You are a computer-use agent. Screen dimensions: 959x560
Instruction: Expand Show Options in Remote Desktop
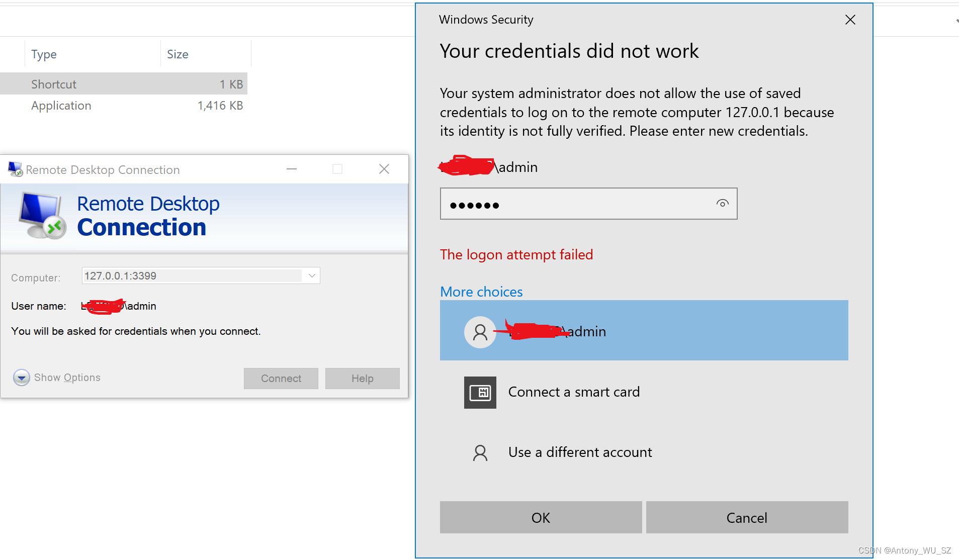click(57, 378)
